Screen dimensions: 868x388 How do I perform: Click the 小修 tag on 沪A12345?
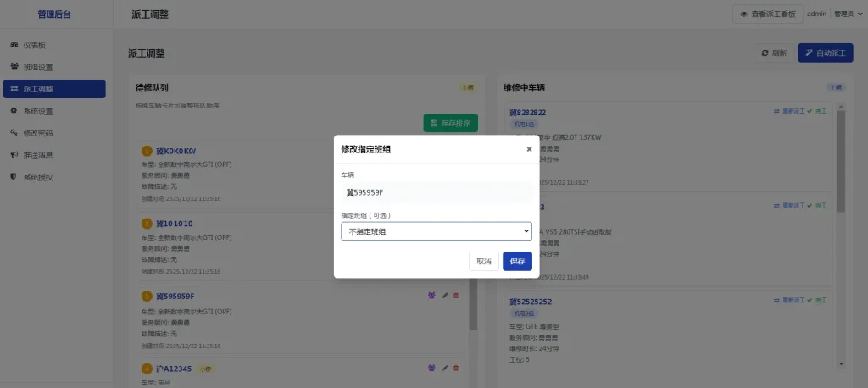click(x=205, y=369)
